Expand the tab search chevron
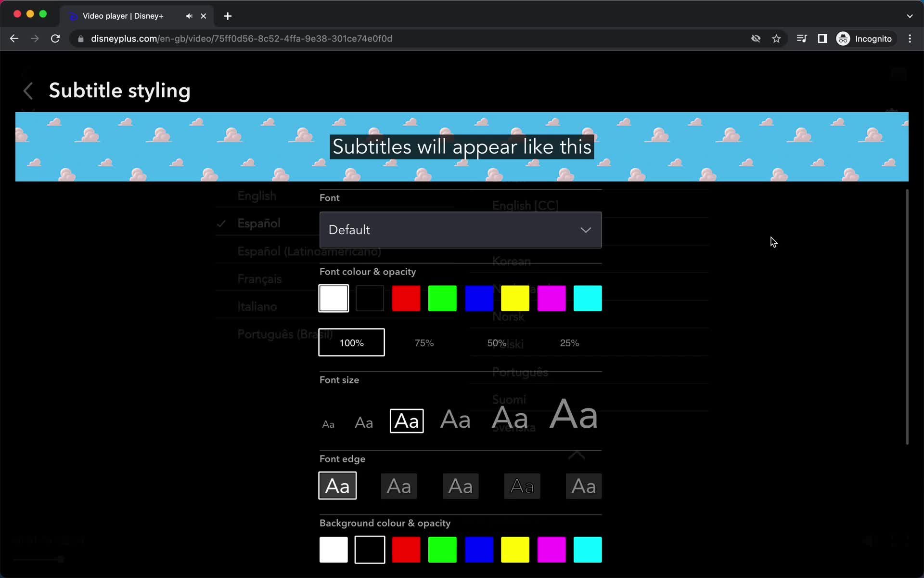 (x=910, y=16)
